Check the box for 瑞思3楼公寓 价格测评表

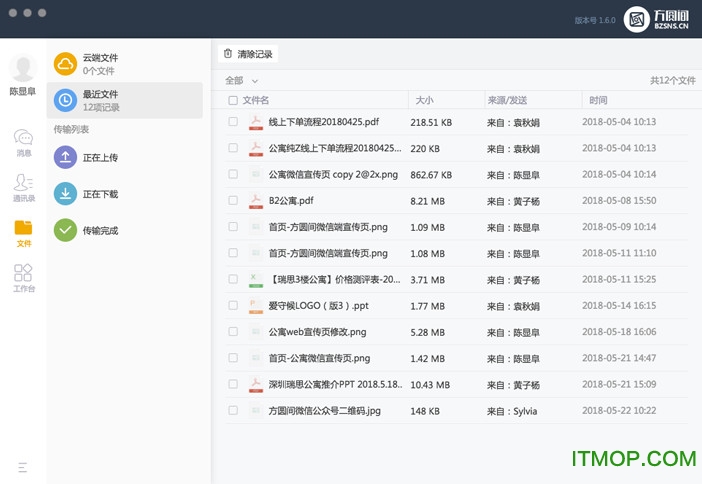pos(233,279)
